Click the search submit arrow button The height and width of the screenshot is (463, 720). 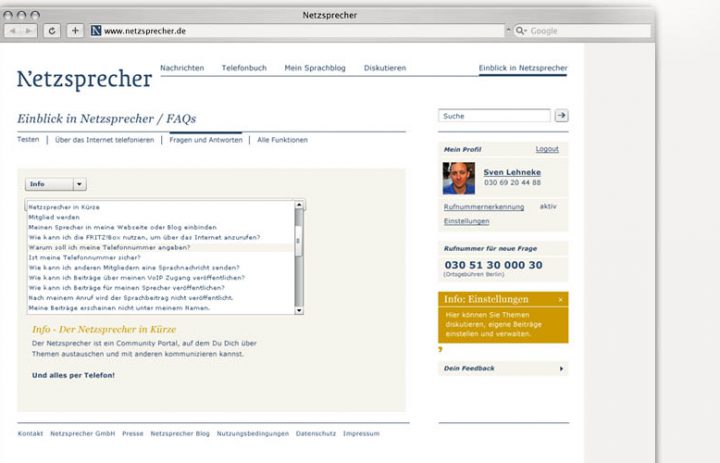[561, 116]
